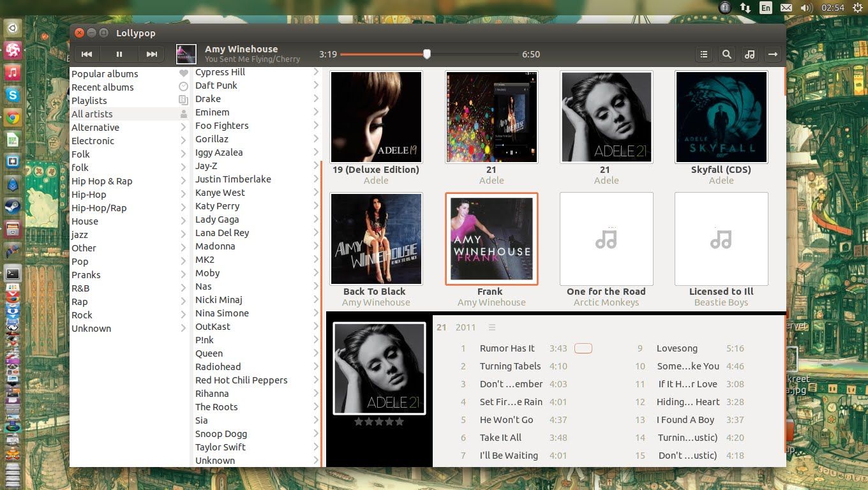This screenshot has height=490, width=868.
Task: Open the list button in Lollypop header
Action: [x=704, y=54]
